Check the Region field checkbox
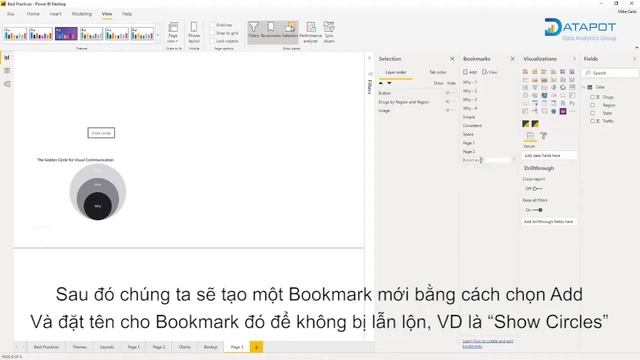This screenshot has height=360, width=640. point(592,105)
